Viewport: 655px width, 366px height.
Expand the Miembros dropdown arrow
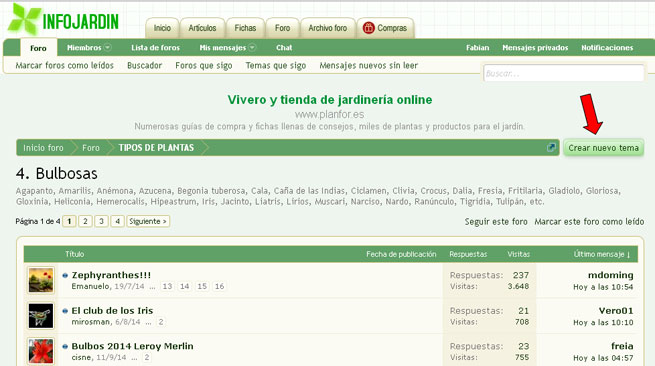[x=107, y=48]
